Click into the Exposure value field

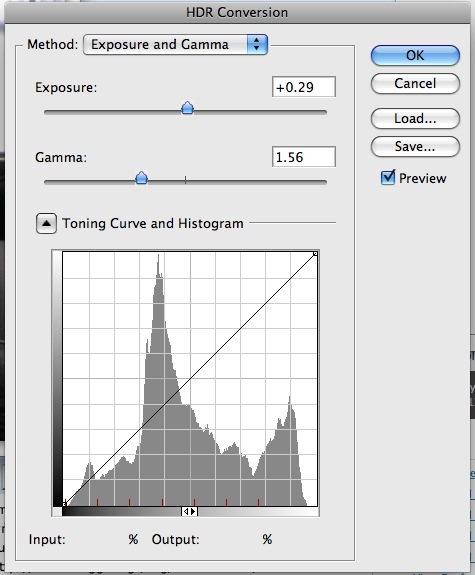tap(304, 87)
